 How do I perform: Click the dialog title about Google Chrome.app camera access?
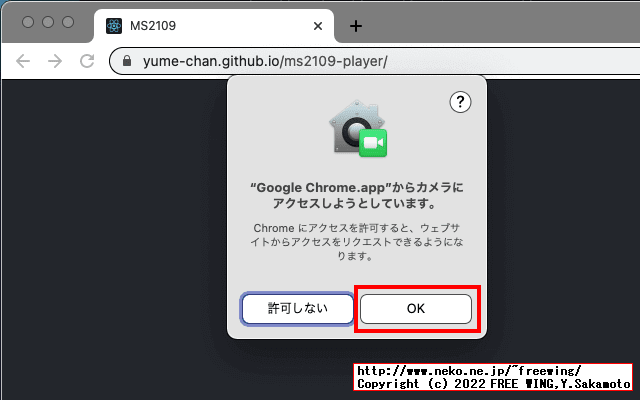(357, 195)
